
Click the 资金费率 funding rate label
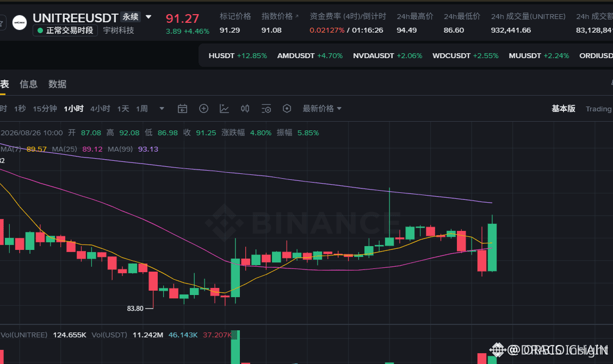tap(348, 16)
